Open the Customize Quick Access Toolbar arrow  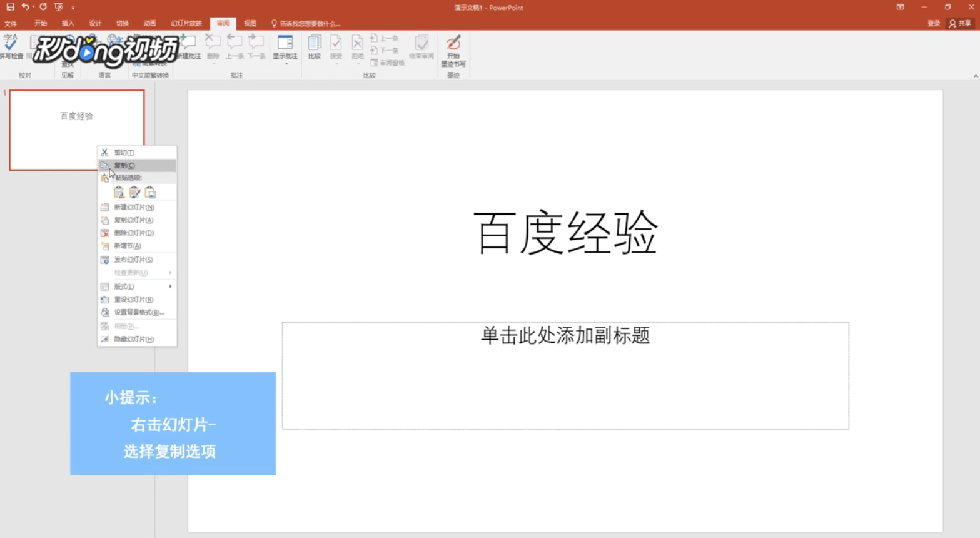click(73, 8)
